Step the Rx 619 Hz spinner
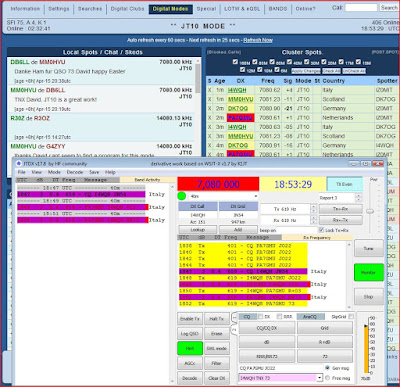This screenshot has height=387, width=400. coord(313,220)
